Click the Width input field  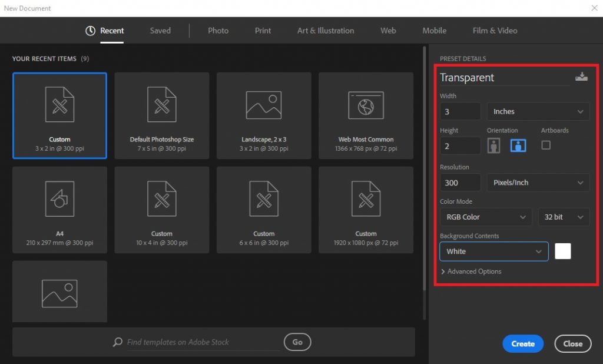tap(460, 111)
